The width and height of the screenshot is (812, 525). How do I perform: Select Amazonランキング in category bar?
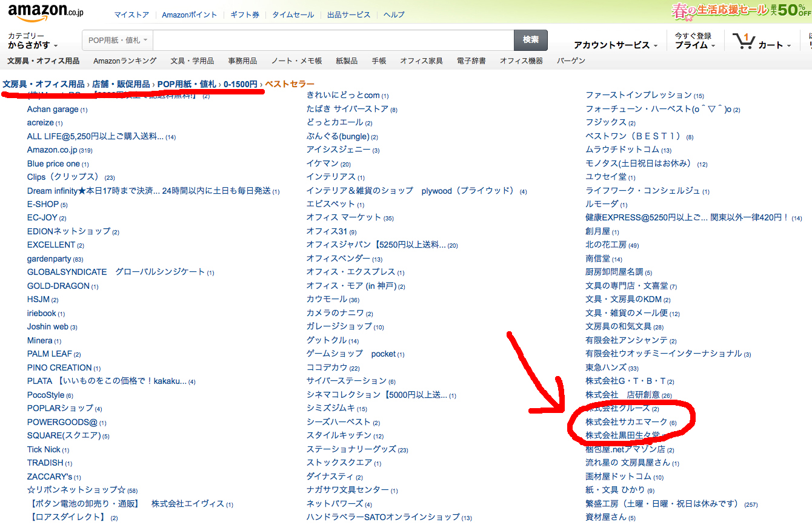[125, 61]
